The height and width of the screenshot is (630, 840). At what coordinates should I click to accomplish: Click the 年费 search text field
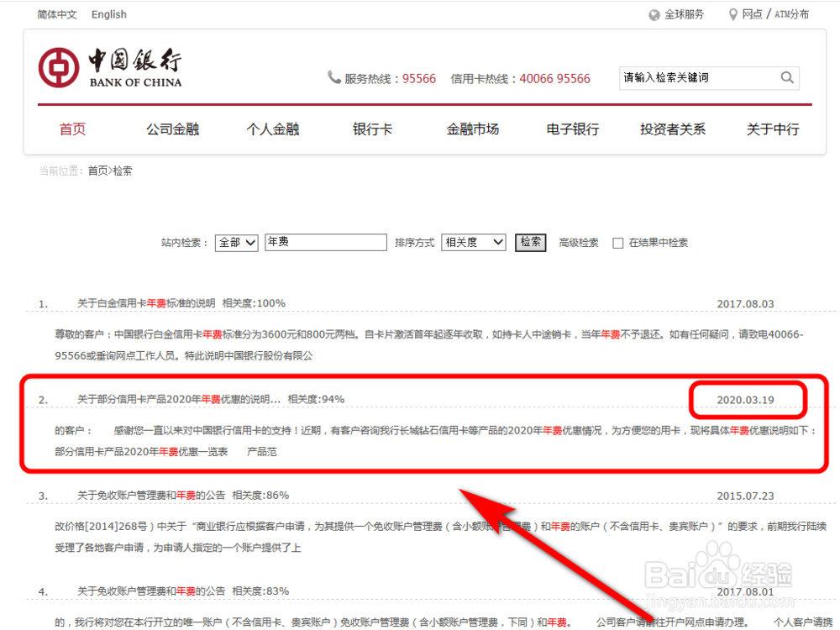click(326, 242)
